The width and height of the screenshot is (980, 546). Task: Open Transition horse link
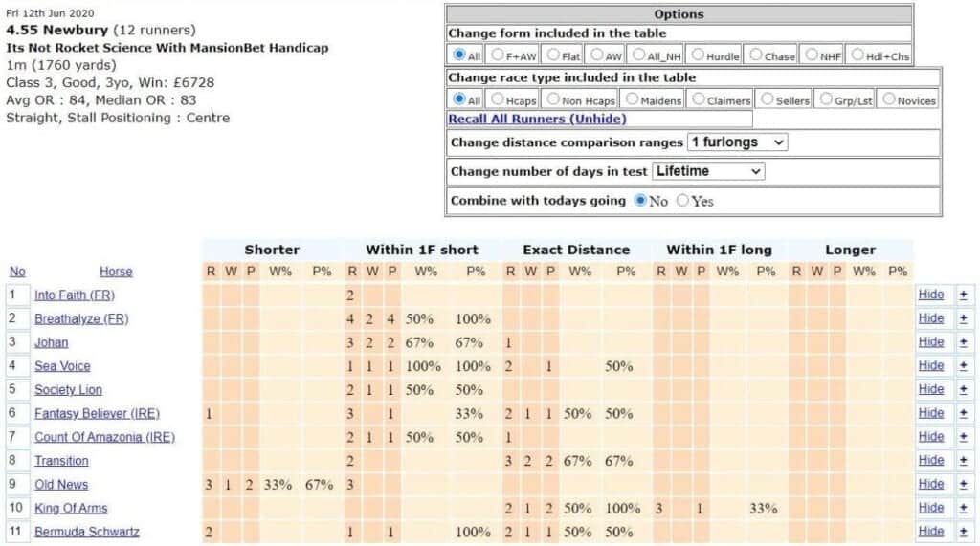tap(61, 461)
